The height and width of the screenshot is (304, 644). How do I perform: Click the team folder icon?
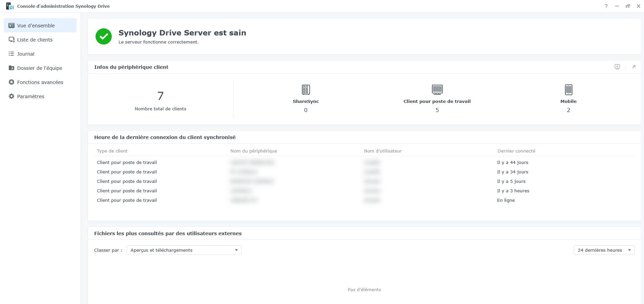11,68
